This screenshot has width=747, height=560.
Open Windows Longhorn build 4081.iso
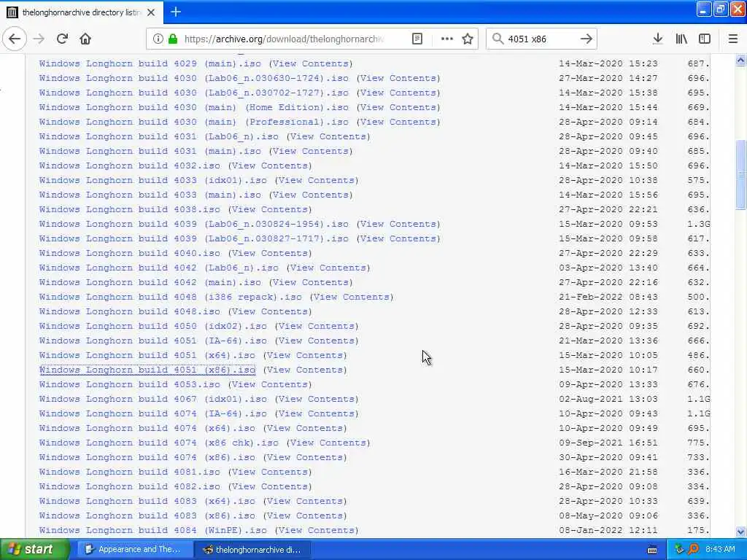130,472
